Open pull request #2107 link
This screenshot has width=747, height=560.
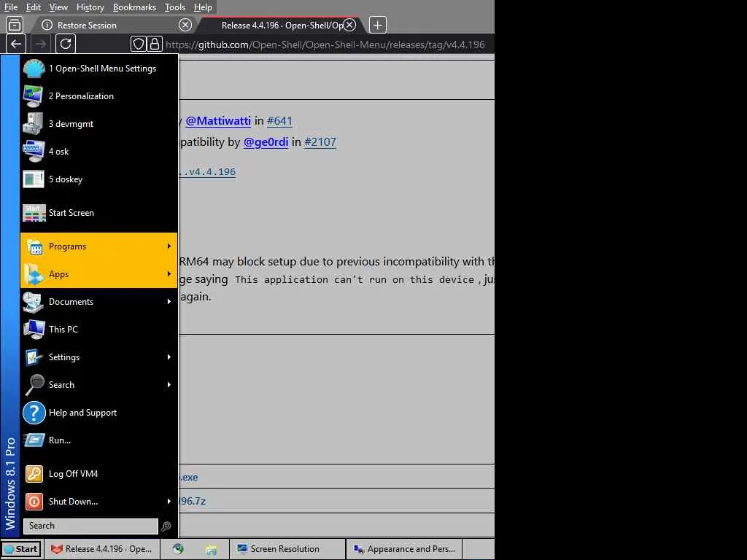click(320, 142)
